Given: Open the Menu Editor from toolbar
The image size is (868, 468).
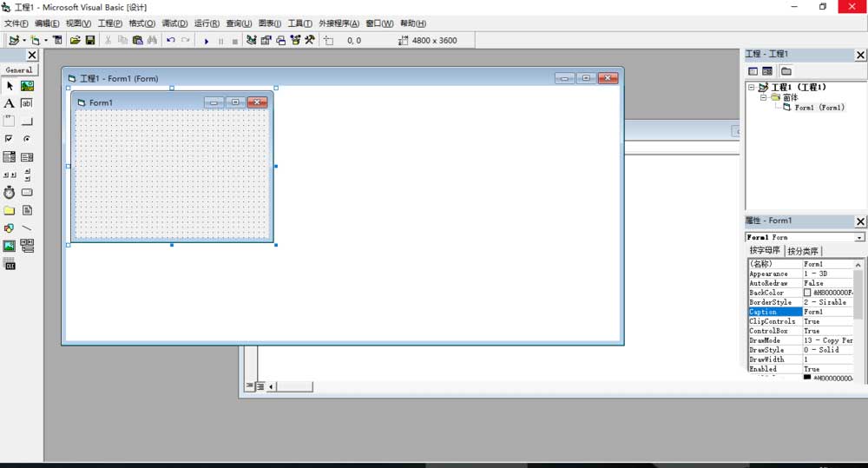Looking at the screenshot, I should point(57,41).
